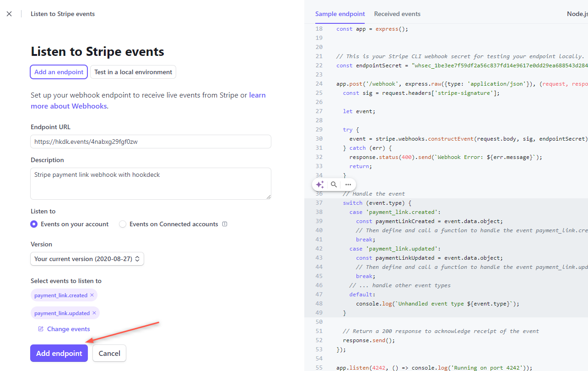Select the Events on your account radio
This screenshot has height=371, width=588.
tap(33, 224)
